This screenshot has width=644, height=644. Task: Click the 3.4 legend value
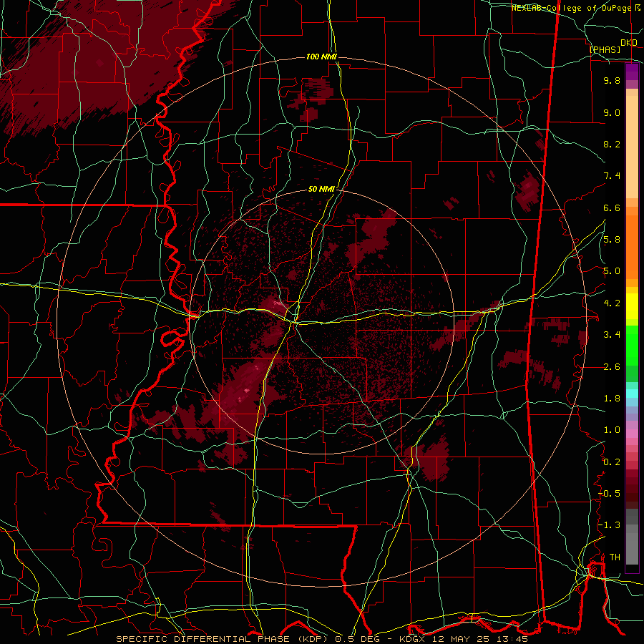612,335
